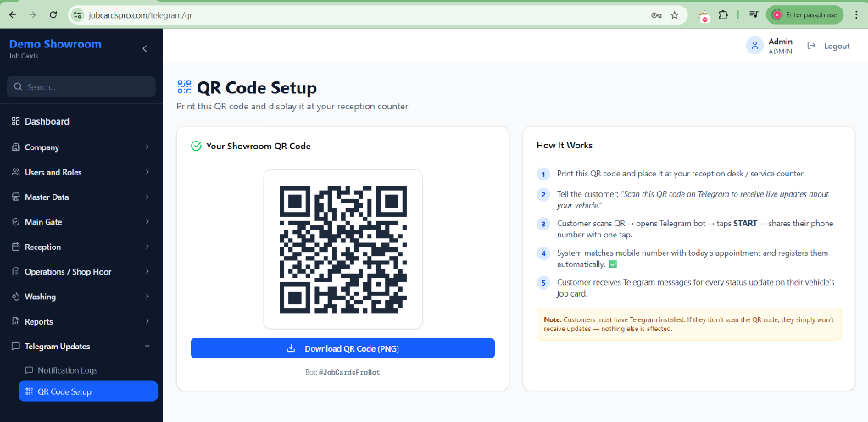Open the browser extensions puzzle icon
This screenshot has width=868, height=422.
point(723,14)
